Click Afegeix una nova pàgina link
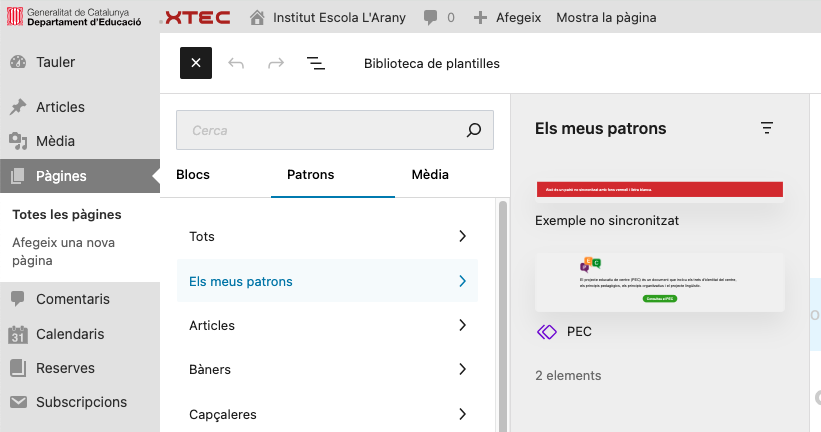This screenshot has width=821, height=432. point(63,251)
